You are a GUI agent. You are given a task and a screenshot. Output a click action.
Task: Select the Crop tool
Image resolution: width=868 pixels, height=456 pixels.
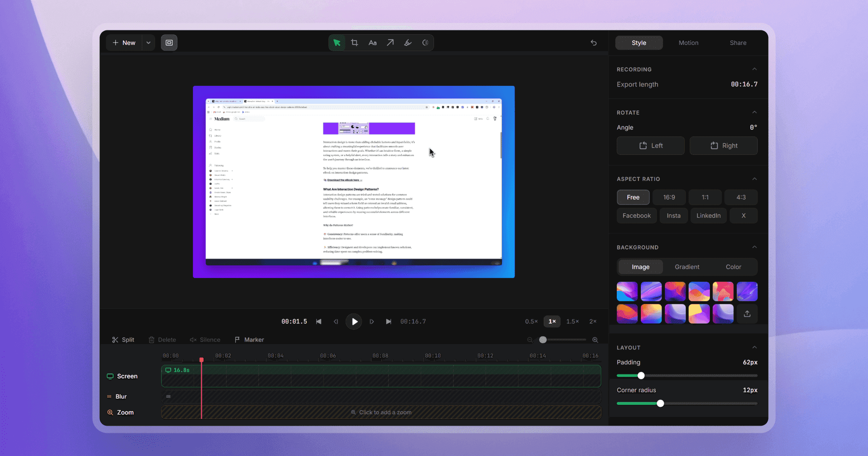coord(354,42)
